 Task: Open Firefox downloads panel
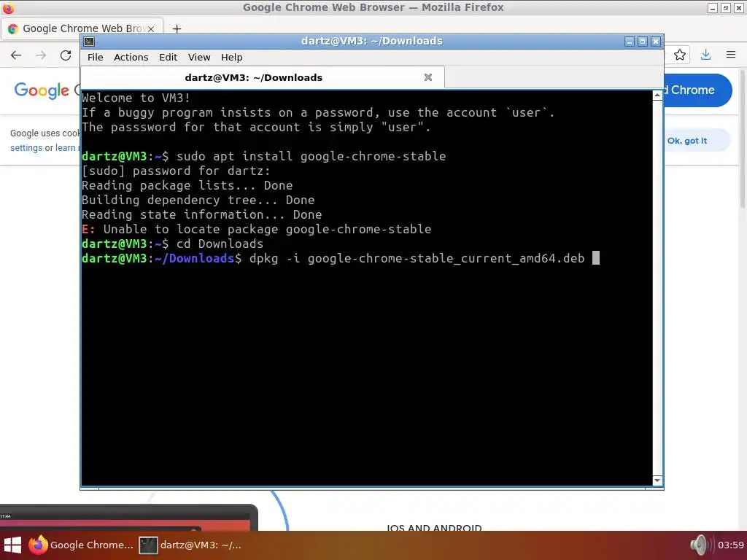[705, 55]
